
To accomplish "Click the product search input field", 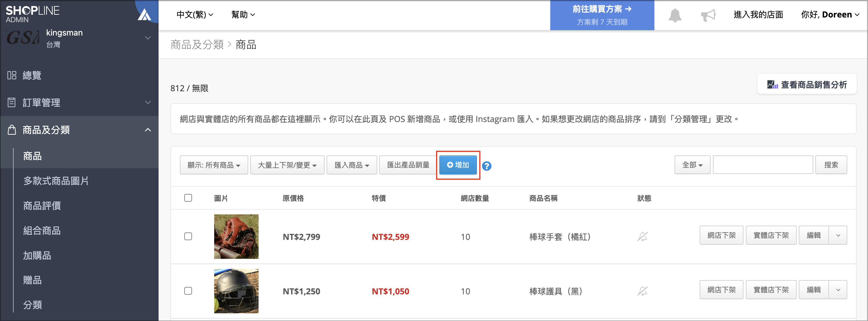I will (763, 165).
